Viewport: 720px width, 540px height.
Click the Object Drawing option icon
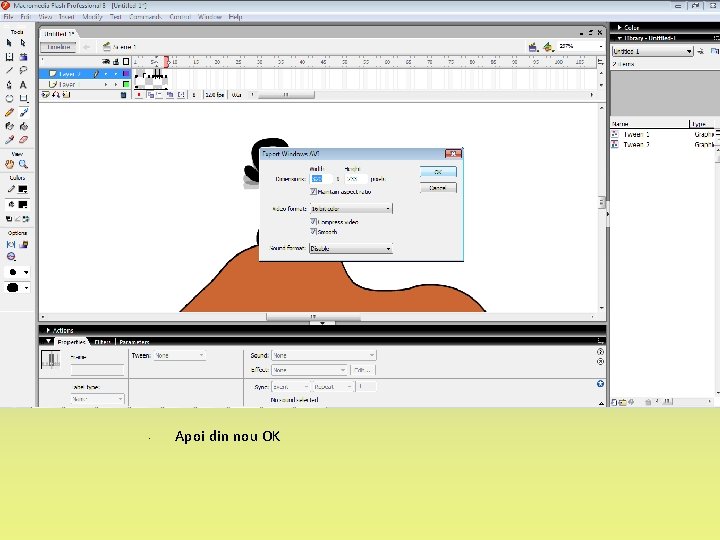coord(11,245)
